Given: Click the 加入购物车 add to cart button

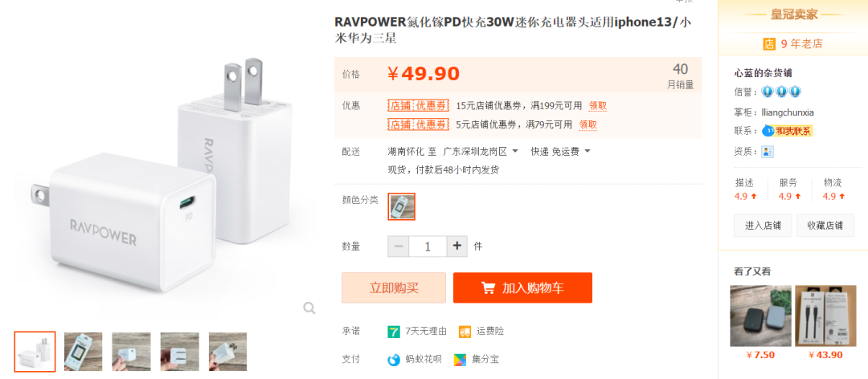Looking at the screenshot, I should point(522,287).
